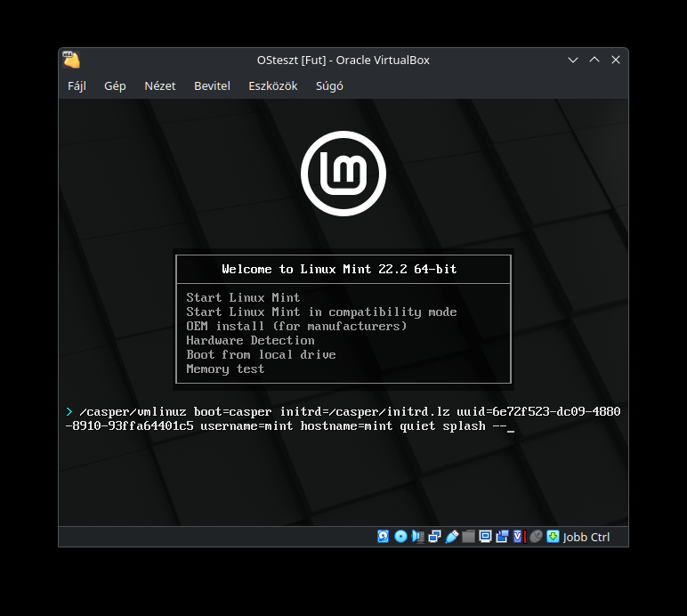Click the recording status icon
The width and height of the screenshot is (687, 616).
coord(502,537)
